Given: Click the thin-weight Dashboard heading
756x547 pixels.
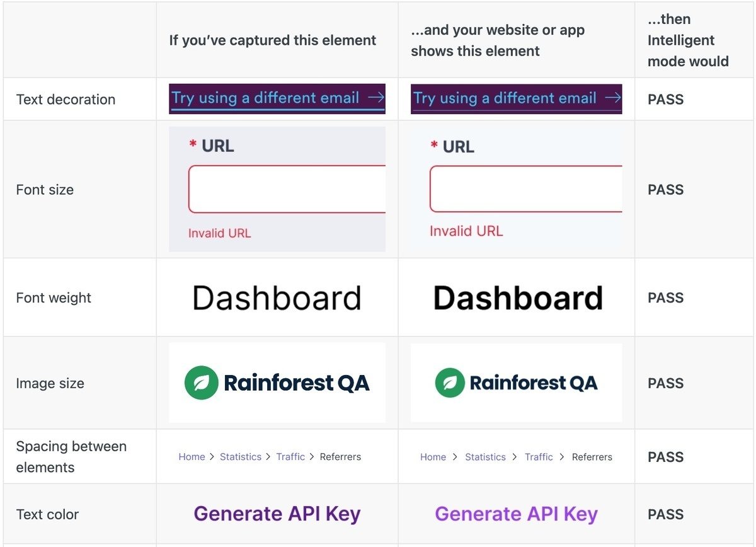Looking at the screenshot, I should point(277,297).
